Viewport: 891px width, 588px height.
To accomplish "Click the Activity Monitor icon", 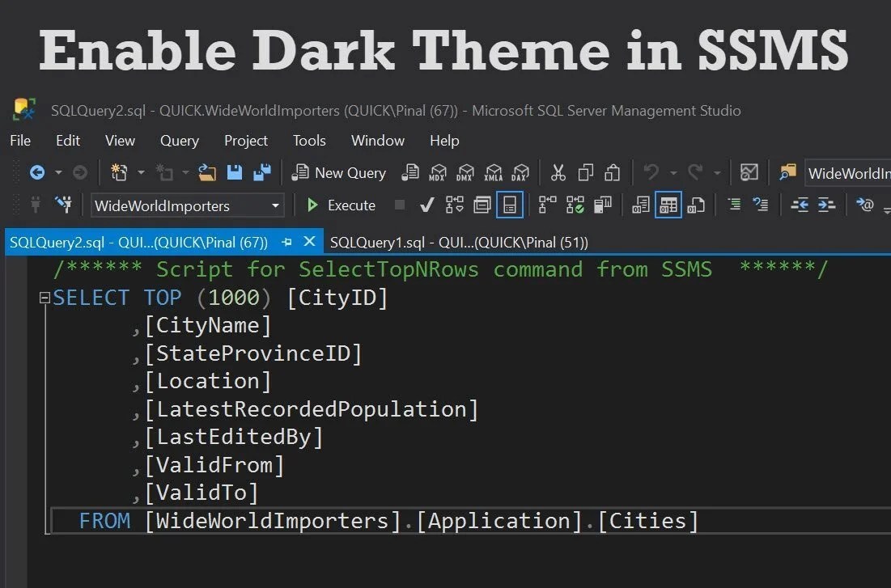I will click(x=749, y=172).
